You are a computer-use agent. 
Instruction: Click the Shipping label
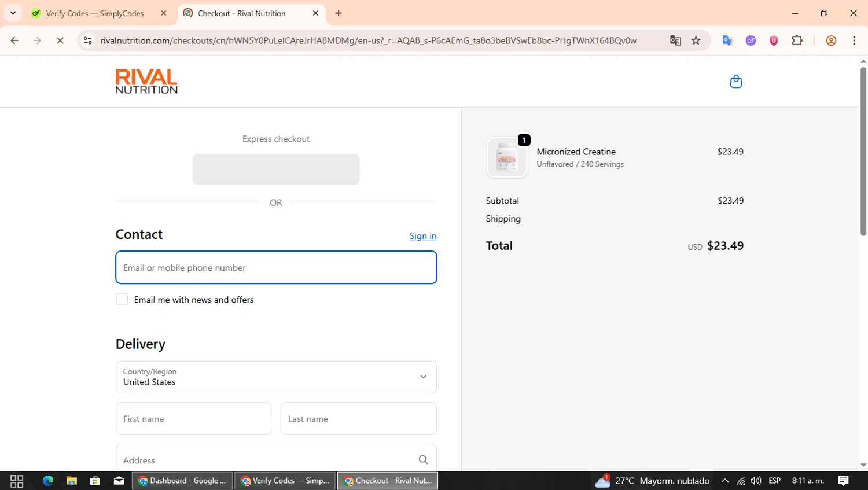point(503,219)
